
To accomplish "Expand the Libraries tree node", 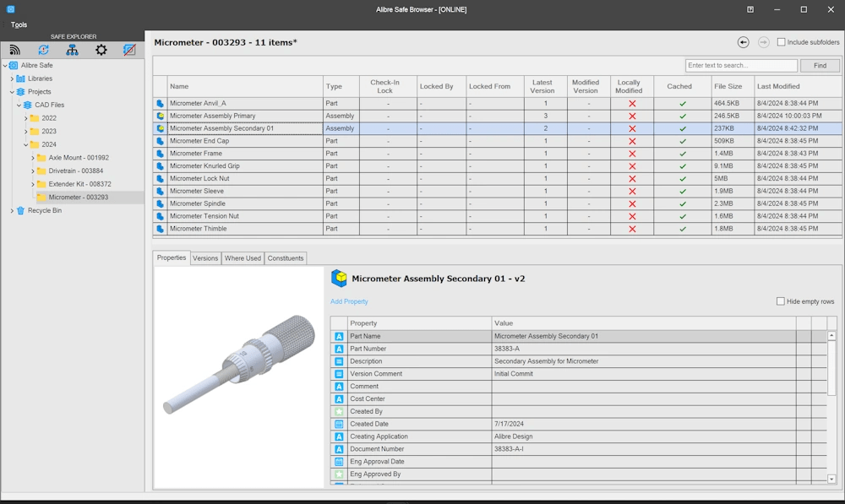I will [12, 79].
